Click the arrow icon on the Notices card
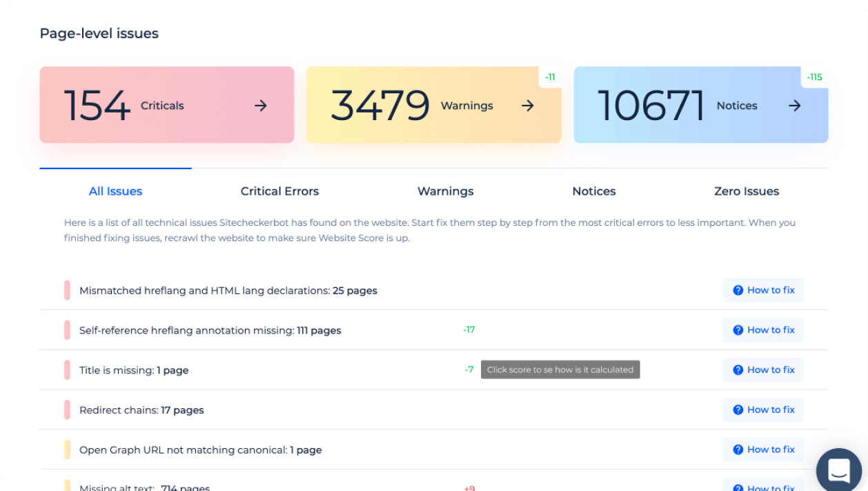This screenshot has height=491, width=868. (795, 106)
